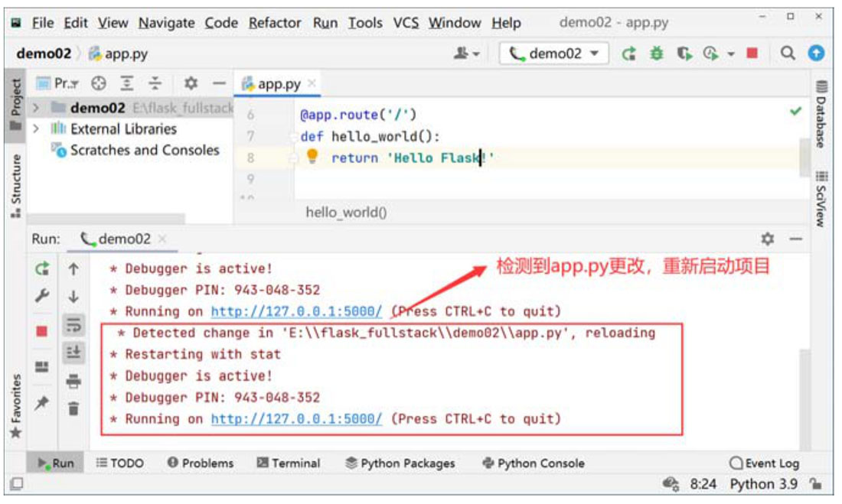Toggle soft-wrap in the Run console
This screenshot has width=842, height=504.
73,324
